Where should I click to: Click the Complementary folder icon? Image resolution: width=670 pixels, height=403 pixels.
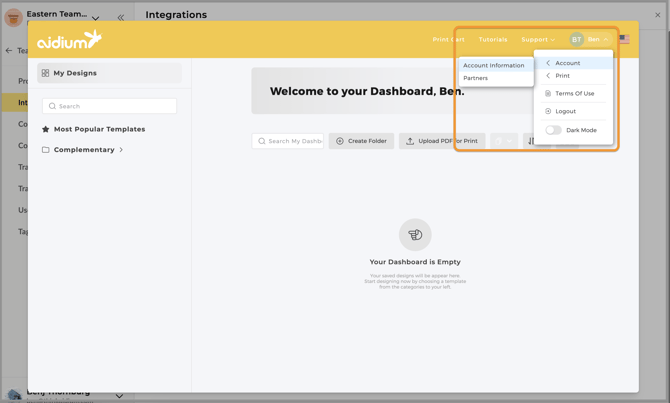point(46,150)
